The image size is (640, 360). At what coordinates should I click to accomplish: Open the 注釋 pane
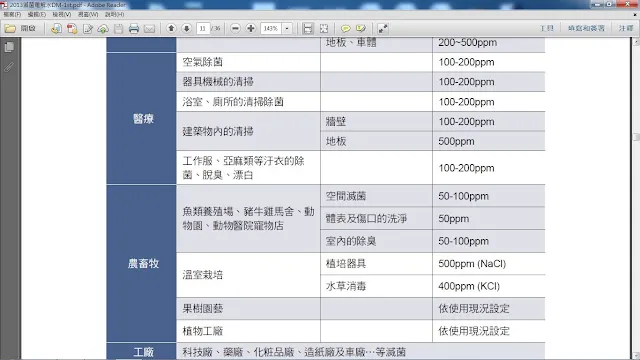pos(626,28)
